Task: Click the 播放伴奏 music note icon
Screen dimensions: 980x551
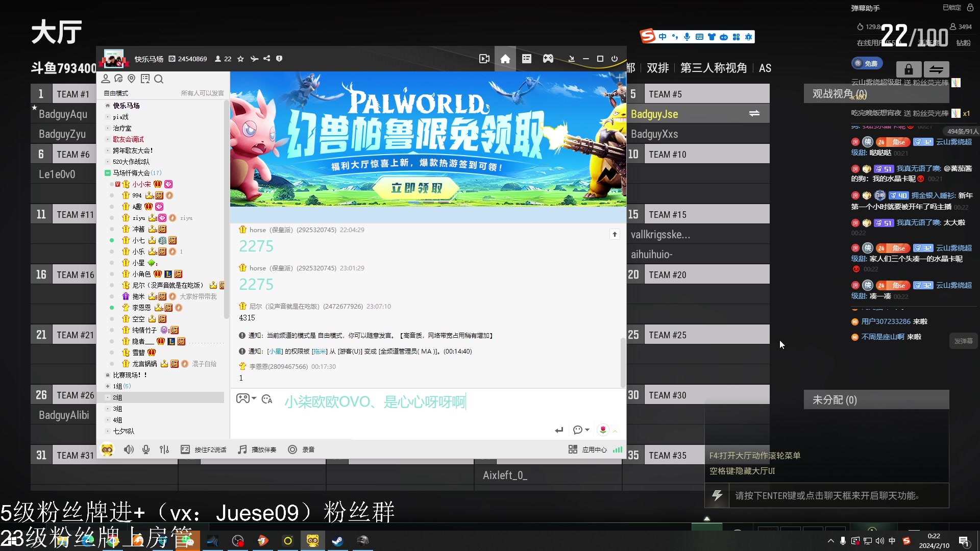Action: 242,449
